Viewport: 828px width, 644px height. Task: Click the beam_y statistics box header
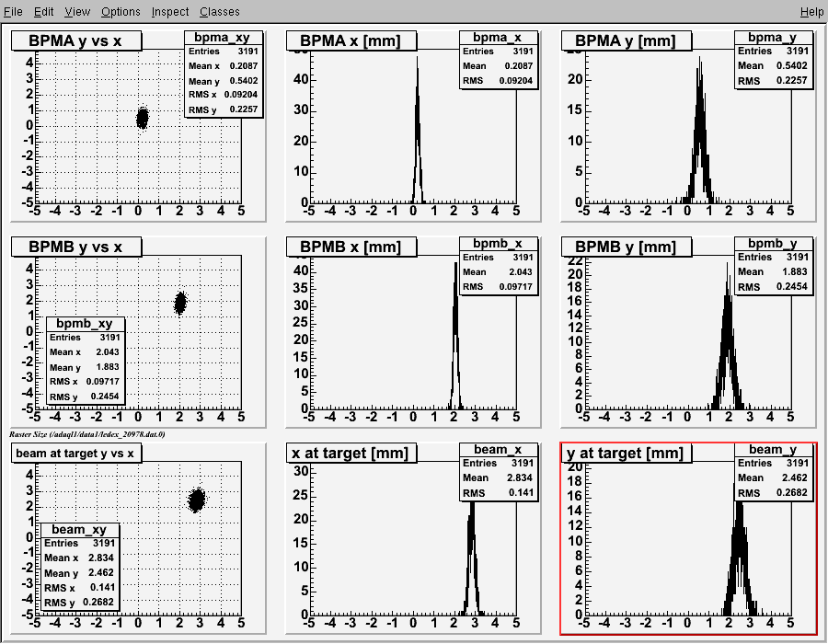[773, 449]
